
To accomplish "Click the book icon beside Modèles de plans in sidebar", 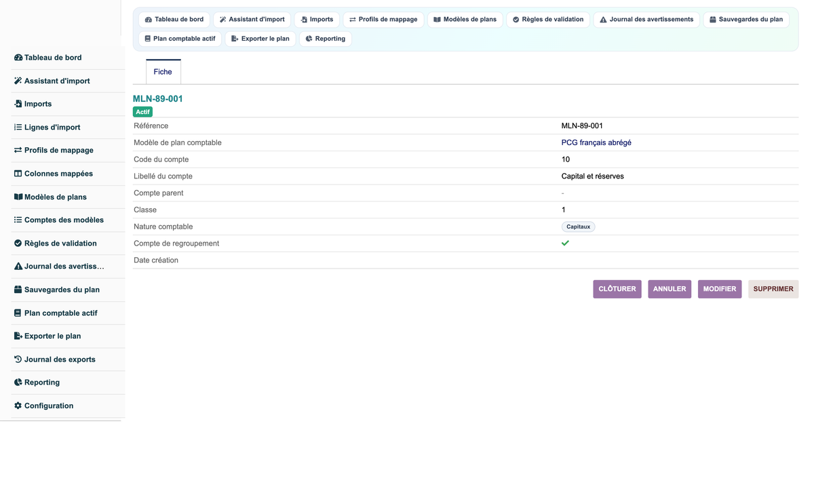I will (18, 197).
